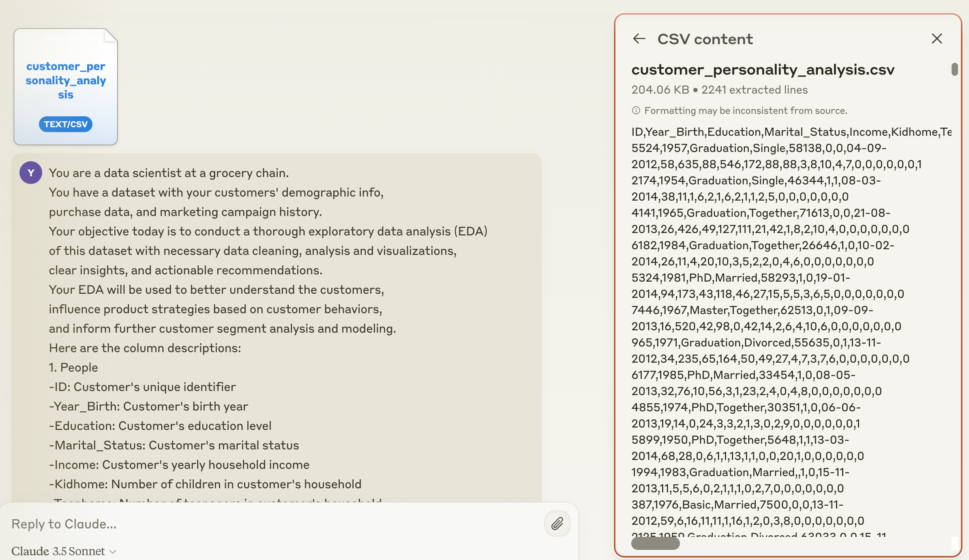The height and width of the screenshot is (560, 969).
Task: Click the '2241 extracted lines' file info text
Action: click(x=755, y=90)
